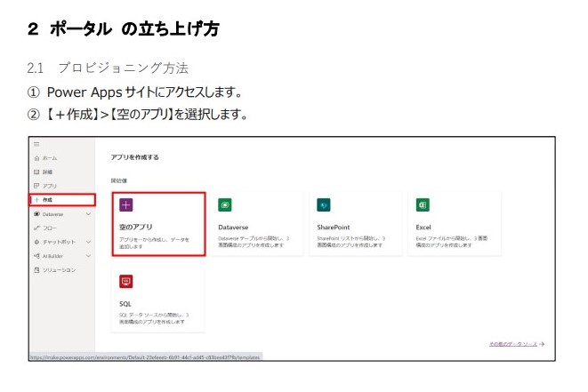Click the 開始値 section label
This screenshot has width=588, height=392.
coord(119,180)
